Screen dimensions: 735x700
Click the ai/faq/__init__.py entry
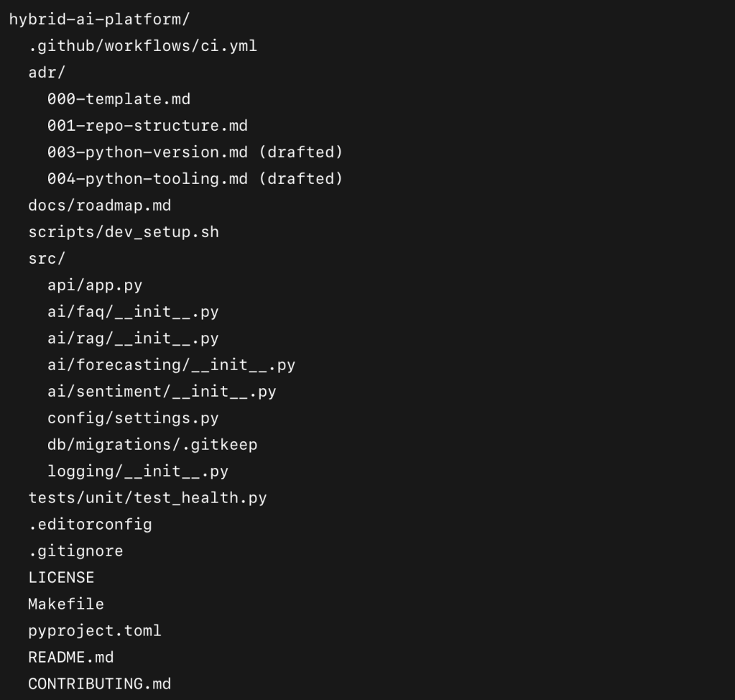(x=133, y=312)
